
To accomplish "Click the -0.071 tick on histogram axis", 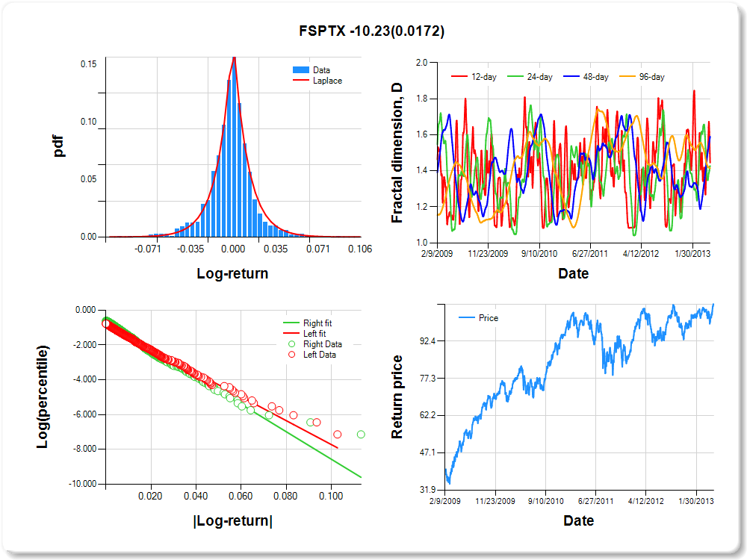I will 148,249.
